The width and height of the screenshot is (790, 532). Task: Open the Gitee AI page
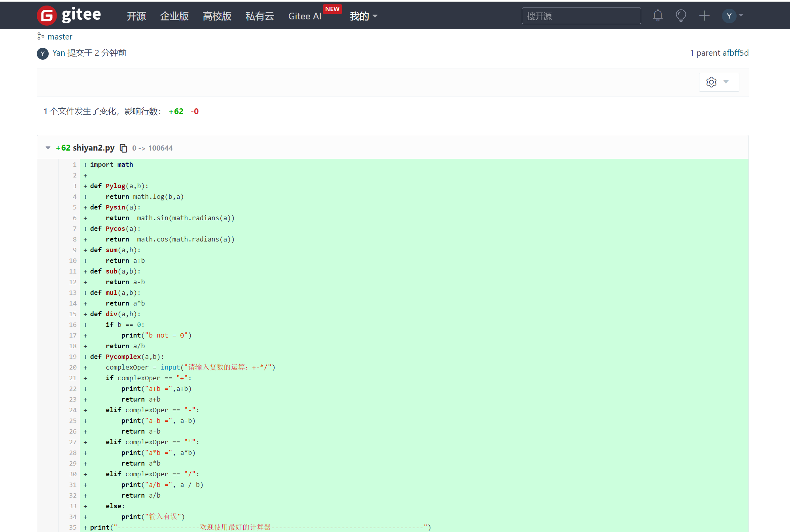[x=304, y=16]
